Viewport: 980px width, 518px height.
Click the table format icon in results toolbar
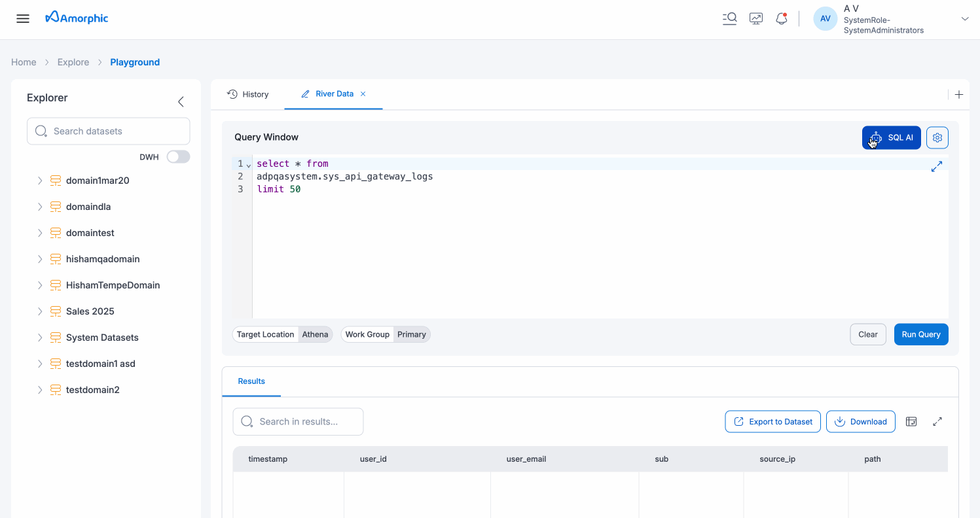tap(911, 421)
